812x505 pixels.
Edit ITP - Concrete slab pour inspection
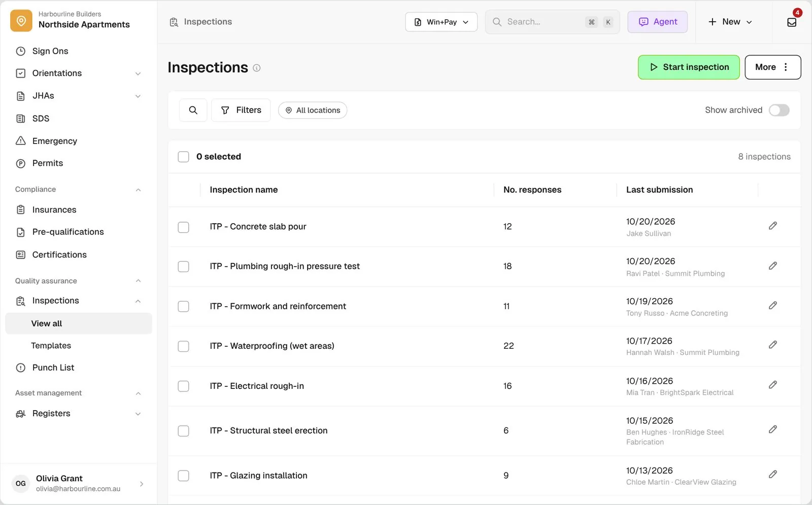point(772,226)
